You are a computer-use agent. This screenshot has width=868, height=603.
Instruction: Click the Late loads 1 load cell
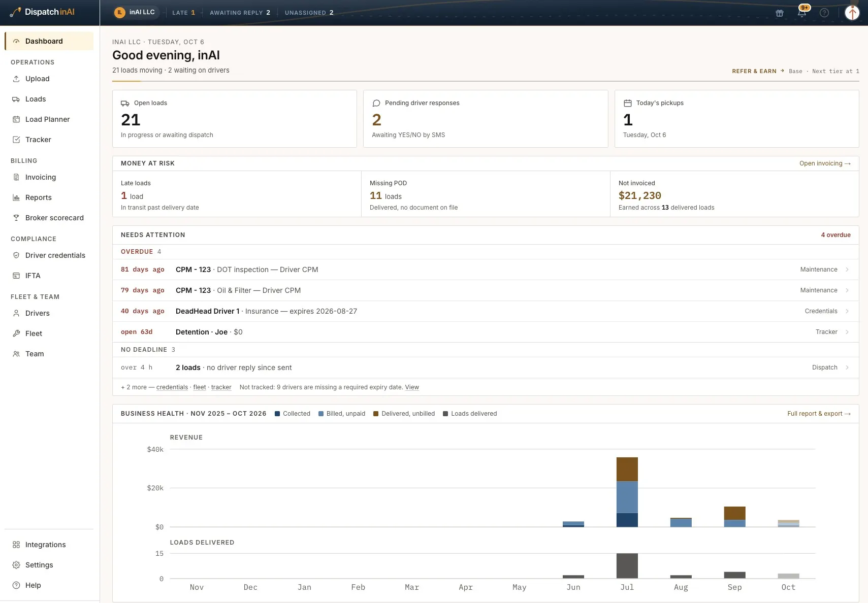237,194
